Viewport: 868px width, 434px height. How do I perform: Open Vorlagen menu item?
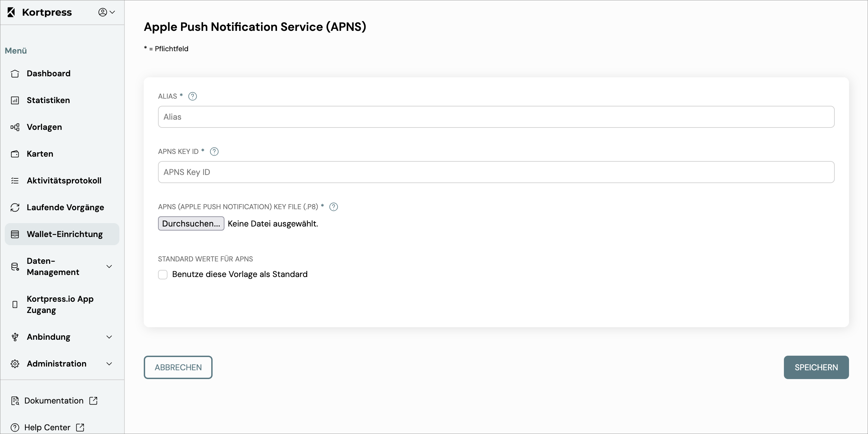click(x=62, y=127)
